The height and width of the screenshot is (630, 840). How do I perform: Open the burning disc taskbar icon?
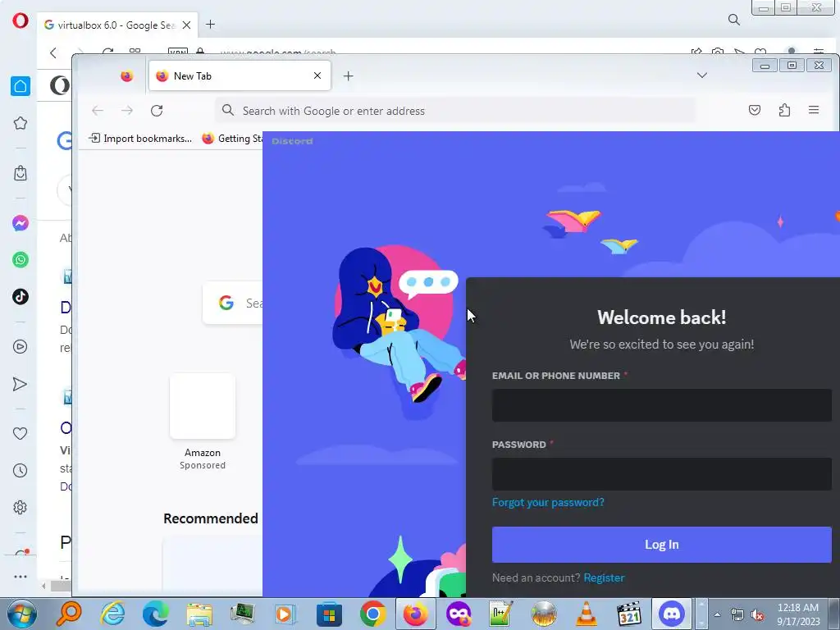tap(545, 614)
